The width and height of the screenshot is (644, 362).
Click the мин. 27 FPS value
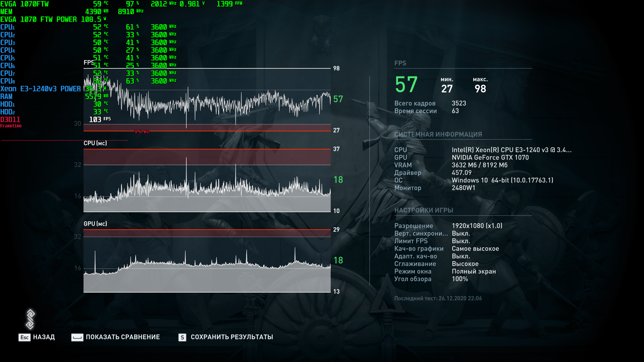pyautogui.click(x=447, y=89)
